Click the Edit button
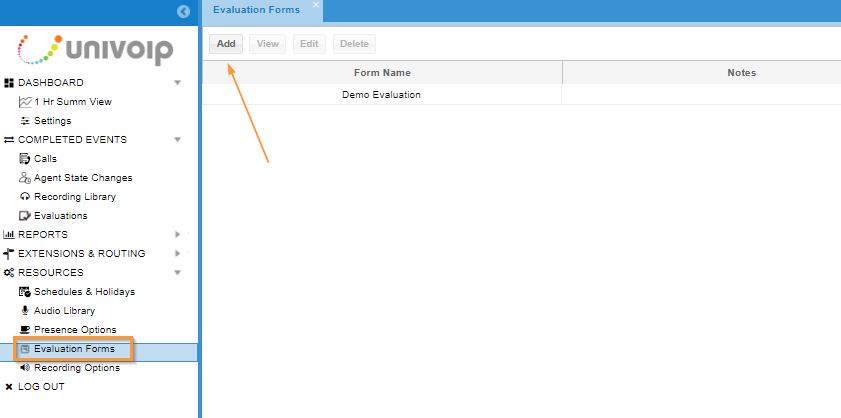Viewport: 841px width, 418px height. 309,44
